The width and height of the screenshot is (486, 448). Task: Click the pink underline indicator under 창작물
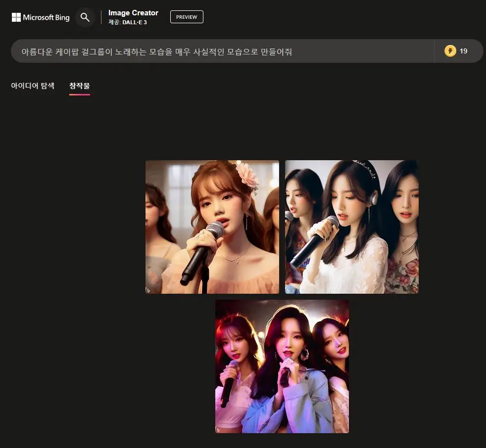[x=79, y=94]
